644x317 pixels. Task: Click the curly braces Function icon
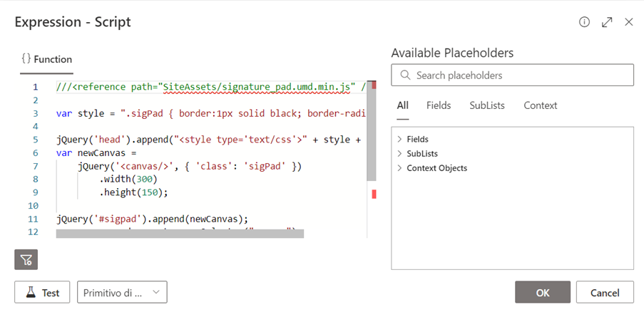26,59
